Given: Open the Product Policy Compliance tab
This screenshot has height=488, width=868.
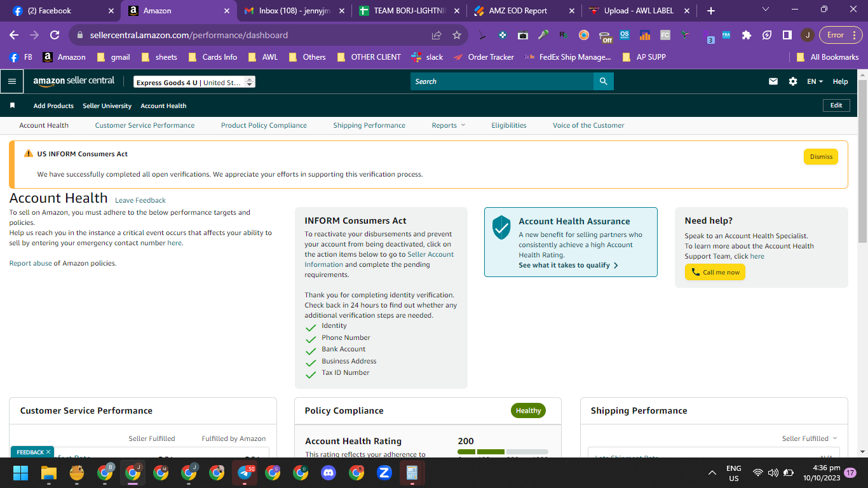Looking at the screenshot, I should (x=264, y=125).
